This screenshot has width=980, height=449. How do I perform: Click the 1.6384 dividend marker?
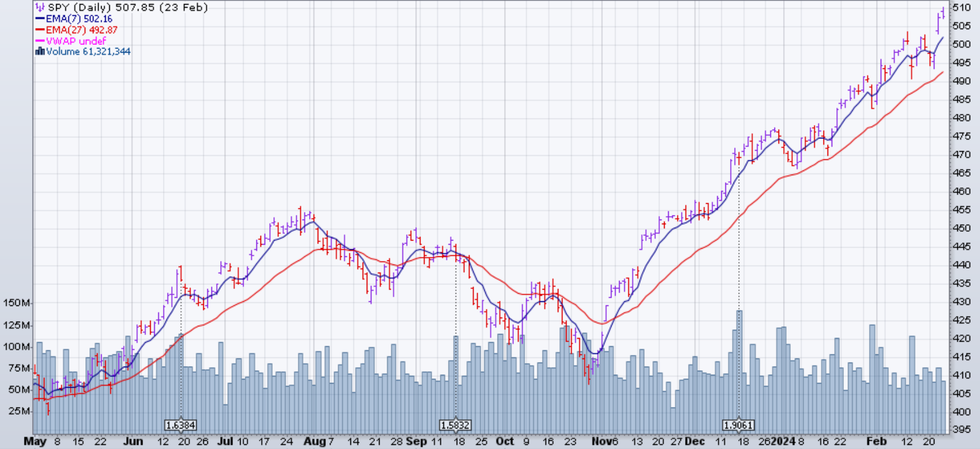click(180, 425)
